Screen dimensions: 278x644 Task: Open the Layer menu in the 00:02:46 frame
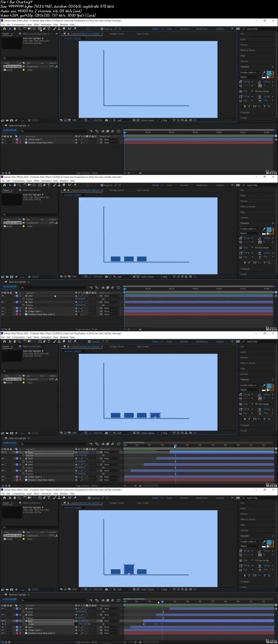[x=29, y=181]
